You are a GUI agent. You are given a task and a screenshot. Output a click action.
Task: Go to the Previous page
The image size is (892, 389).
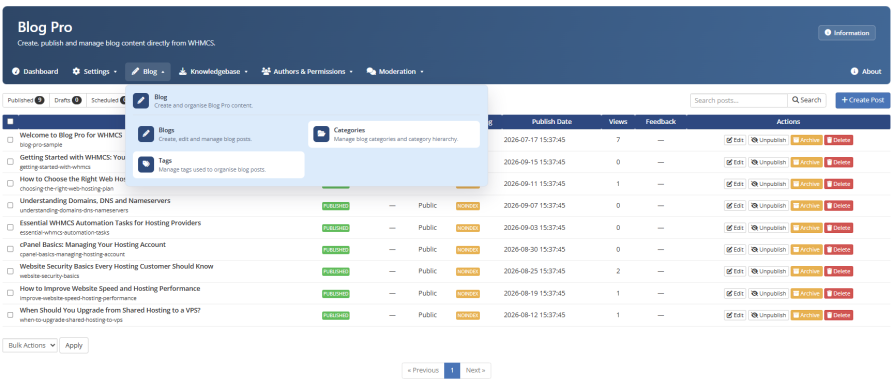(x=423, y=370)
